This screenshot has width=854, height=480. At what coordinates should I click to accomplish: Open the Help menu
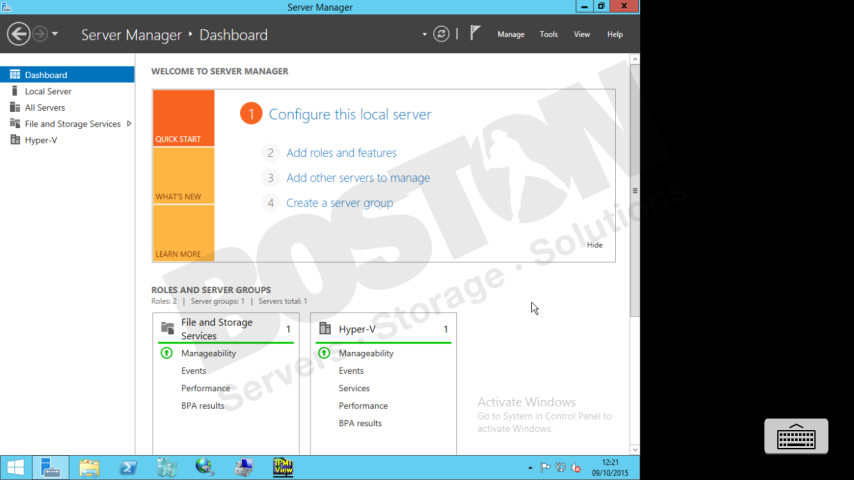point(615,34)
